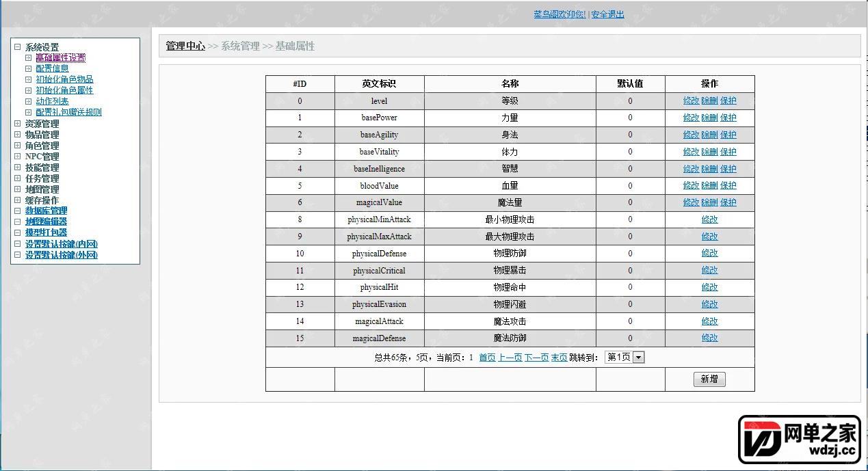Jump to 首页 in pagination
868x471 pixels.
(487, 358)
